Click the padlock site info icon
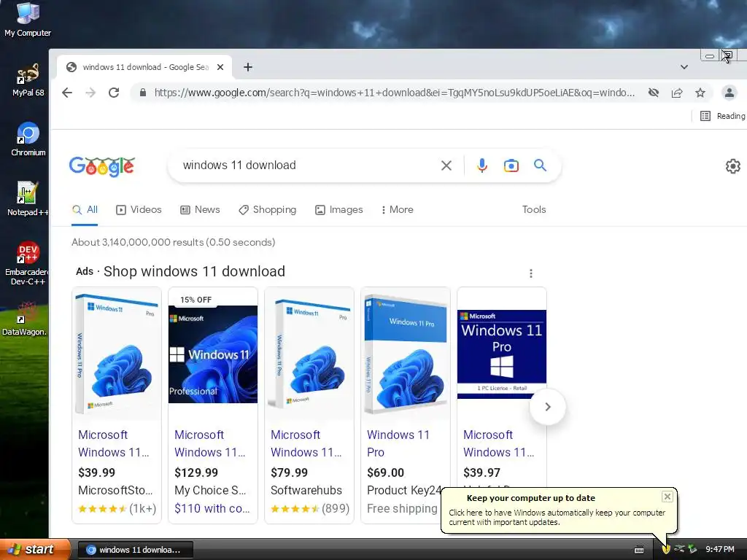This screenshot has height=560, width=747. coord(142,93)
